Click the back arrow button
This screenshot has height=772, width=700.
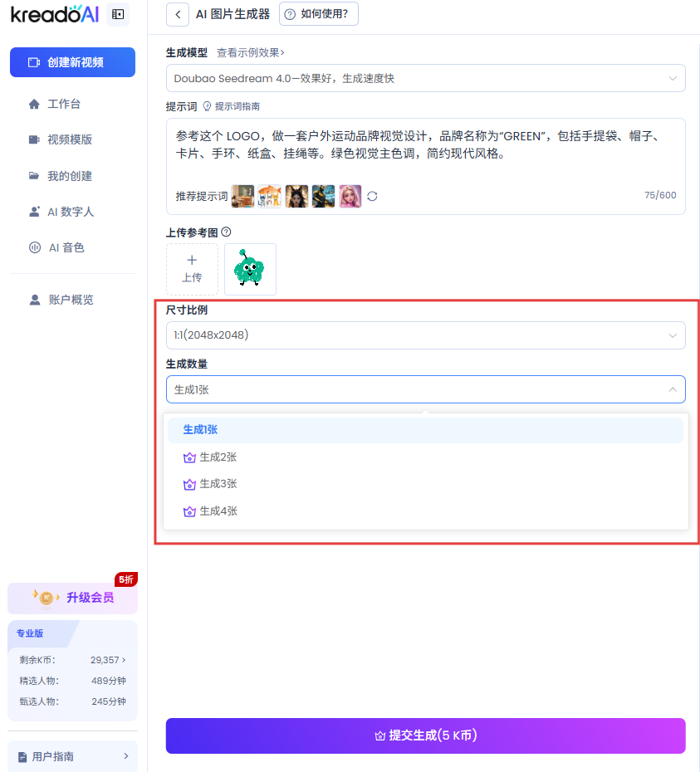178,14
